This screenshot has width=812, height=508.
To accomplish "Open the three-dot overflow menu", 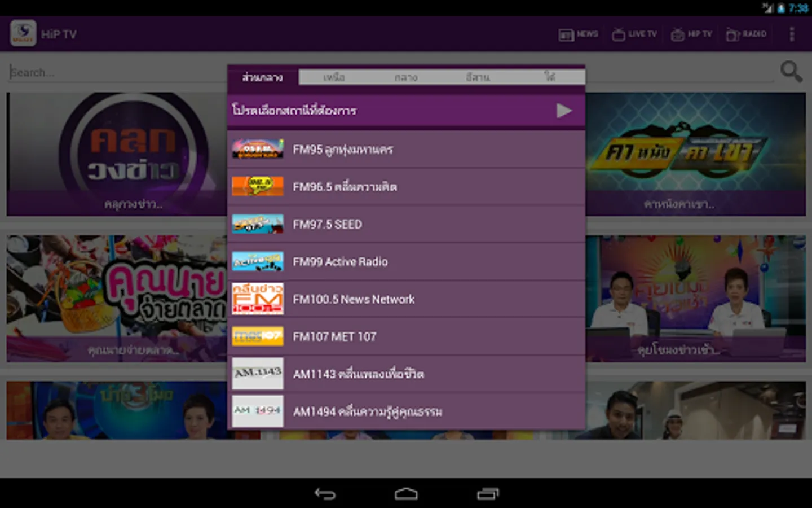I will tap(792, 34).
